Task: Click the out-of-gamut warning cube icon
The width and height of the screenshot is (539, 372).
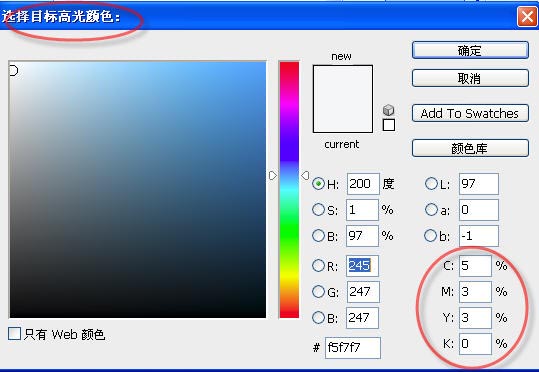Action: (x=388, y=110)
